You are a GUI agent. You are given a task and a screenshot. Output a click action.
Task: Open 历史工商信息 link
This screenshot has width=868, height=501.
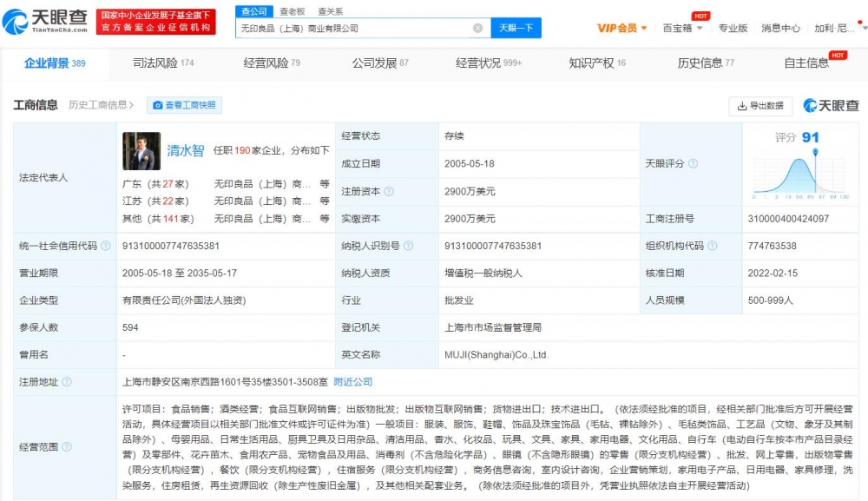click(101, 105)
